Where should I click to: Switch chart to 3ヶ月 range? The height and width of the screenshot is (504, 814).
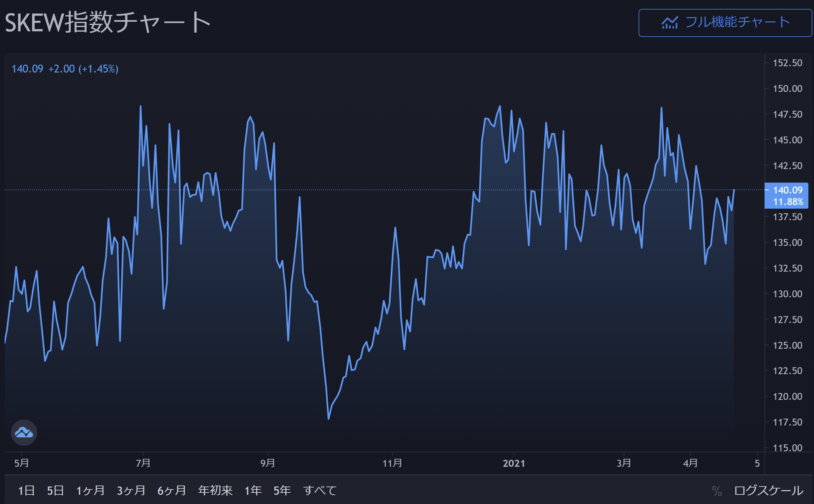[131, 490]
